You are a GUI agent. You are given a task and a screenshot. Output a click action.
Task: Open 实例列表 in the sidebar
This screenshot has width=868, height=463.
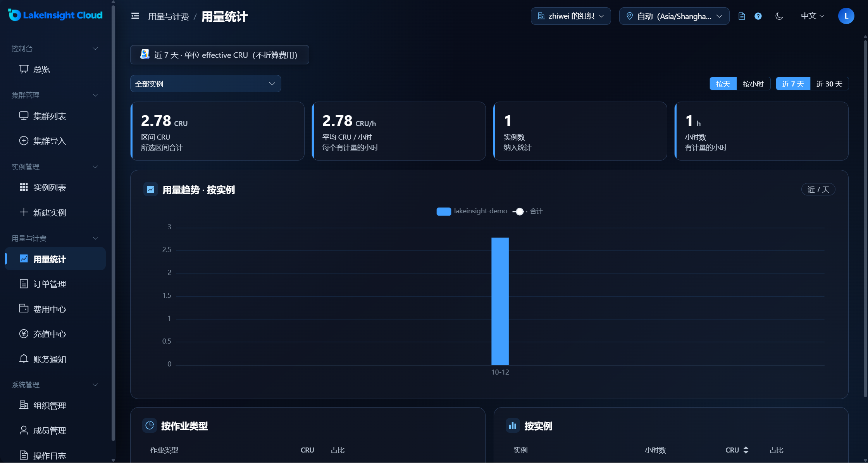pos(55,188)
